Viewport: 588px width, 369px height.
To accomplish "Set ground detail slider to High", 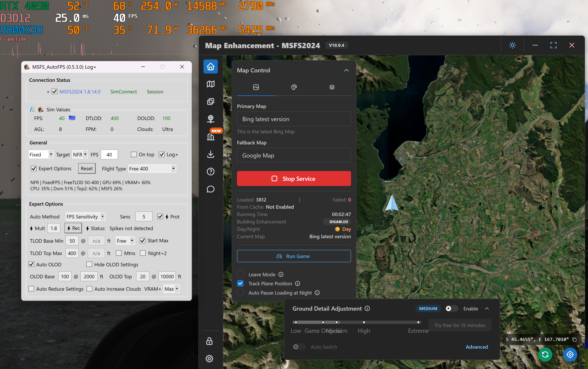I will [364, 322].
